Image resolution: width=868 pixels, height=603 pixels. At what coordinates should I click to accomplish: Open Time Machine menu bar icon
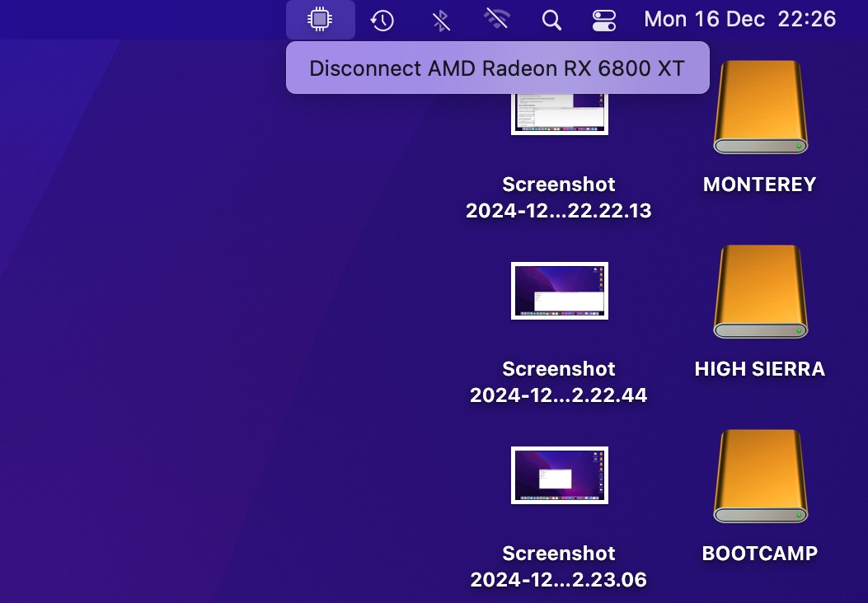382,21
